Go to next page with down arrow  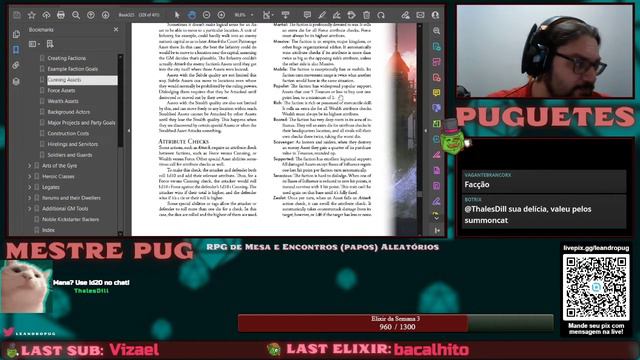coord(105,15)
